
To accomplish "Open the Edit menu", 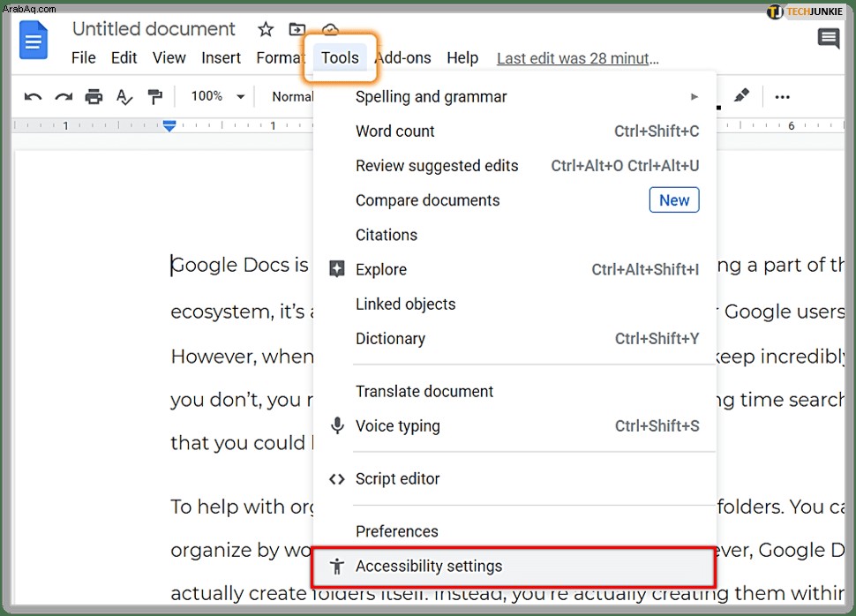I will [x=124, y=58].
